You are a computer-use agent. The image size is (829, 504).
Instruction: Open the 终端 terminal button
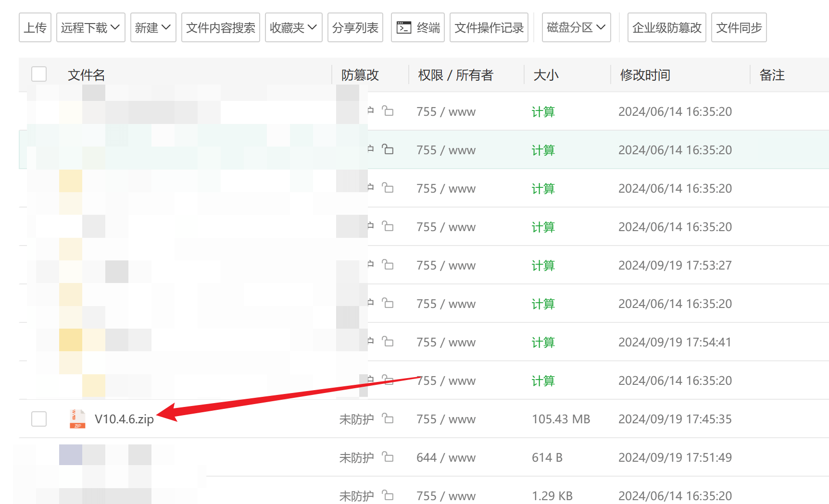(x=417, y=28)
